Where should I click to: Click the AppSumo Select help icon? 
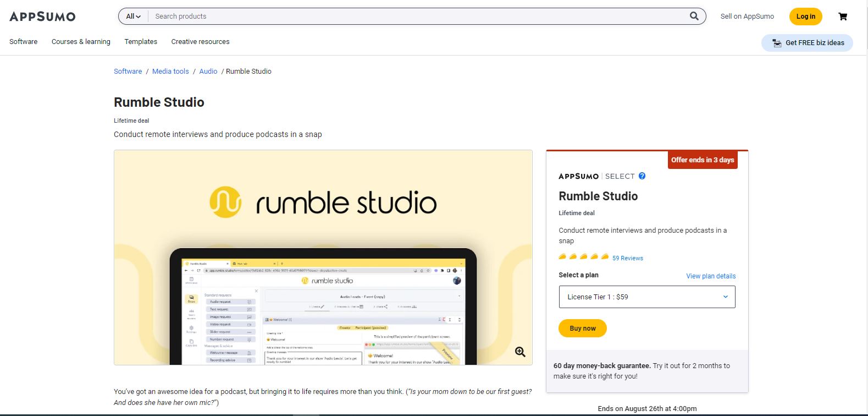point(642,176)
